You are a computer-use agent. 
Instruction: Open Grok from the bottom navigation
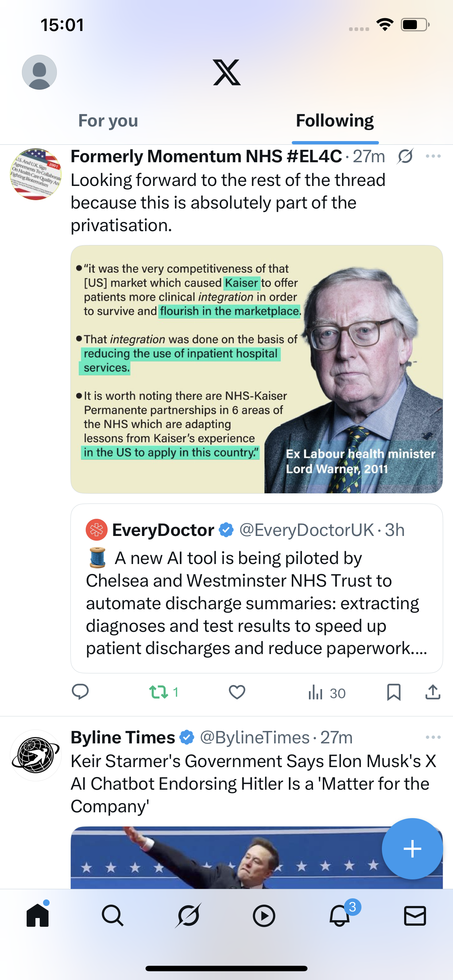pyautogui.click(x=188, y=915)
